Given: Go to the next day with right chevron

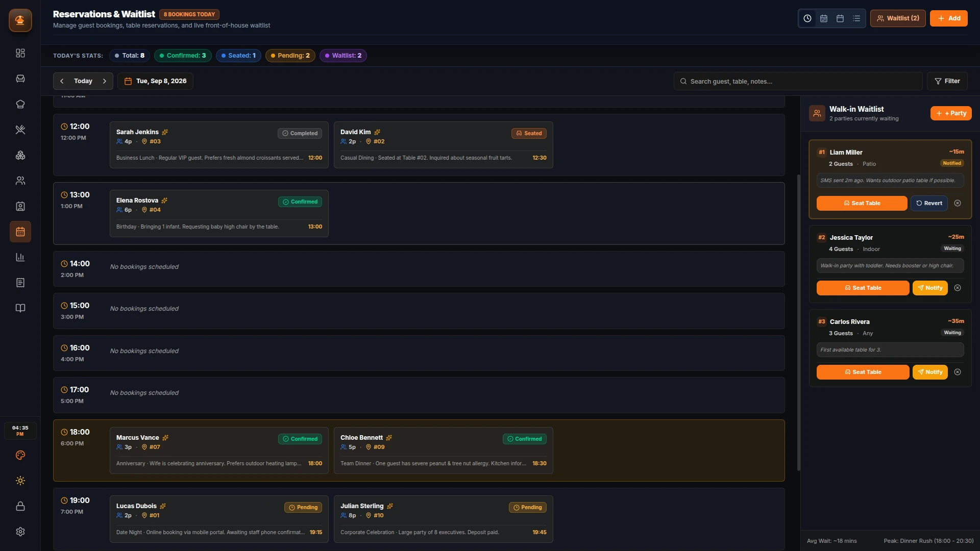Looking at the screenshot, I should click(x=105, y=81).
